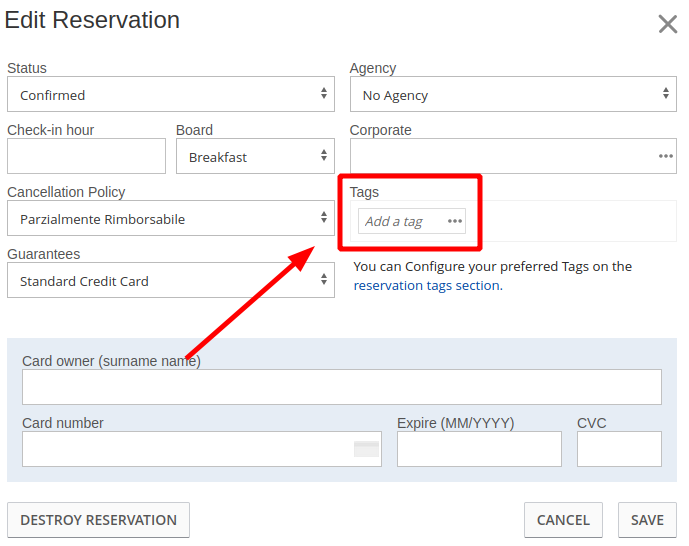
Task: Expand the Cancellation Policy dropdown
Action: pyautogui.click(x=171, y=219)
